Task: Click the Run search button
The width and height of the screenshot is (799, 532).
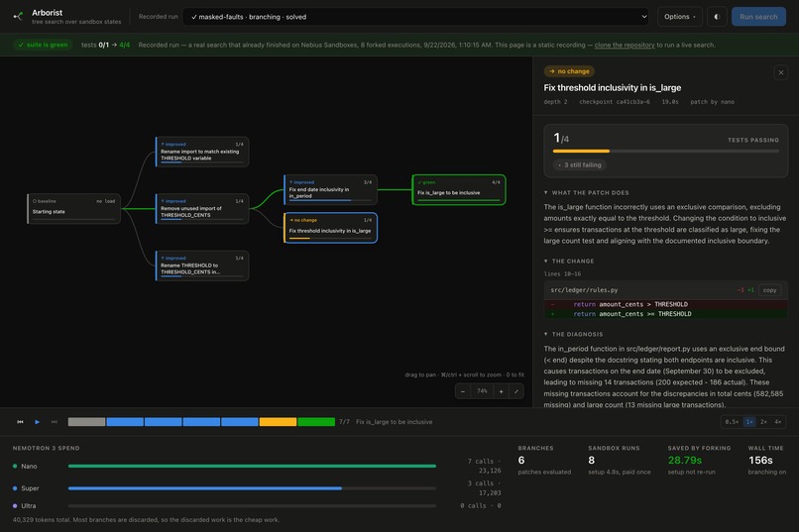Action: pyautogui.click(x=758, y=17)
